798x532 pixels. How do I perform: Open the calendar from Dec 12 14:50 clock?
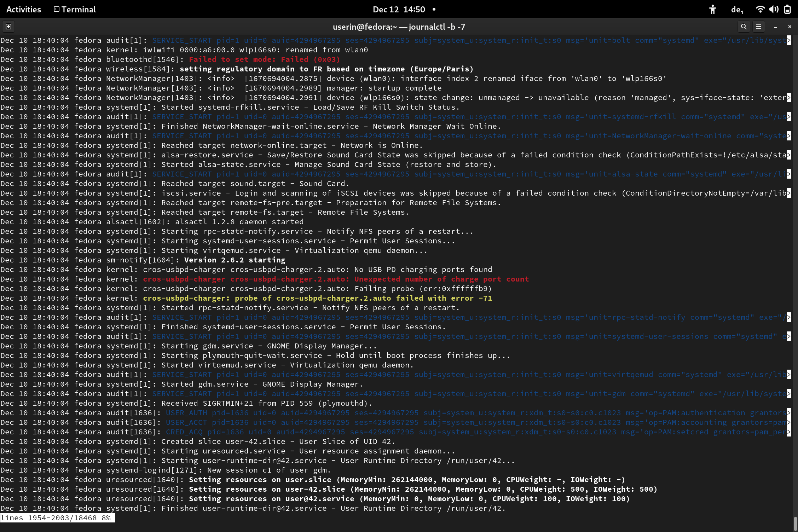click(x=399, y=10)
